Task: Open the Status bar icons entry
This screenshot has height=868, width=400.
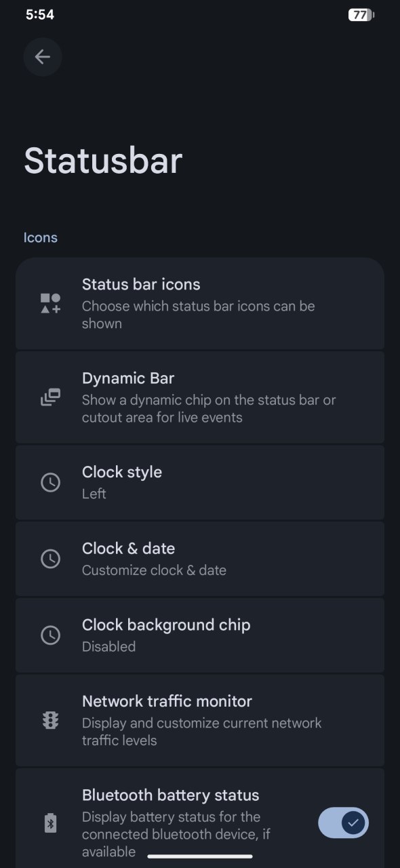Action: point(200,303)
